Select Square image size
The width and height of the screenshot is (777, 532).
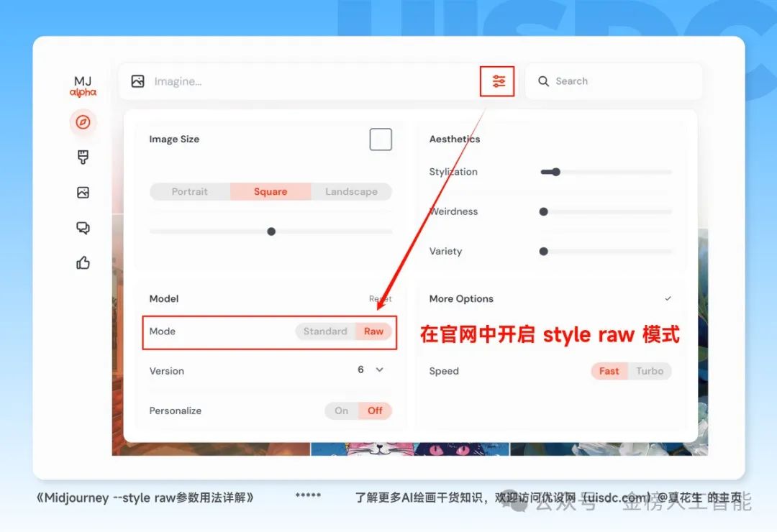coord(271,192)
